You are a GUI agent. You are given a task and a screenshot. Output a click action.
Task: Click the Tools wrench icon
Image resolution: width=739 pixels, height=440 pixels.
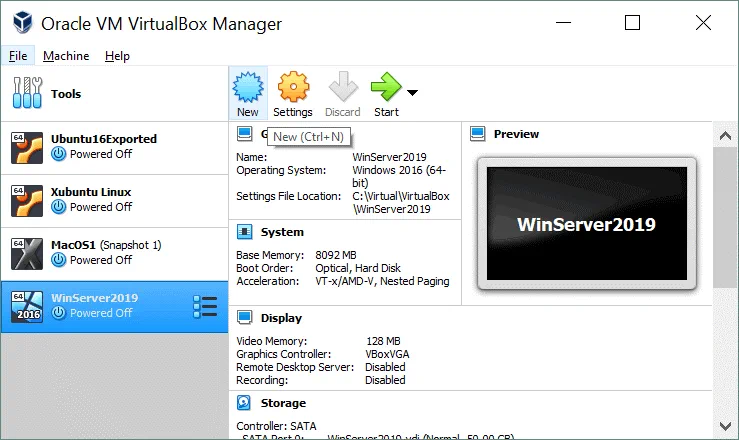pyautogui.click(x=27, y=94)
